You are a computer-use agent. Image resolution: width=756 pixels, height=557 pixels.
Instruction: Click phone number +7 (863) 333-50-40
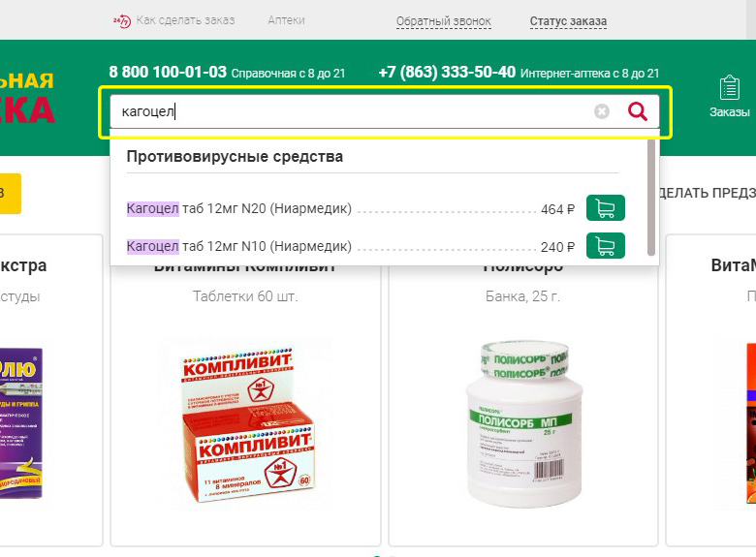[x=447, y=73]
